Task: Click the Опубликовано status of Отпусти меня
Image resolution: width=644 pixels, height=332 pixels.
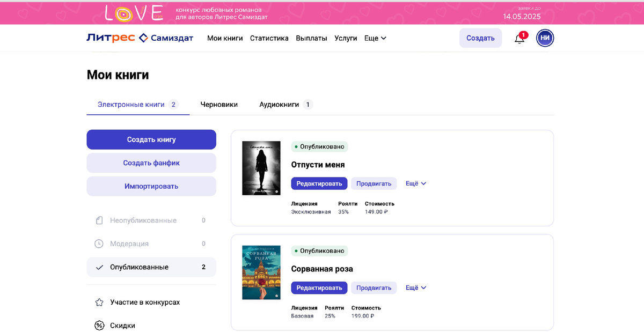Action: pos(319,146)
